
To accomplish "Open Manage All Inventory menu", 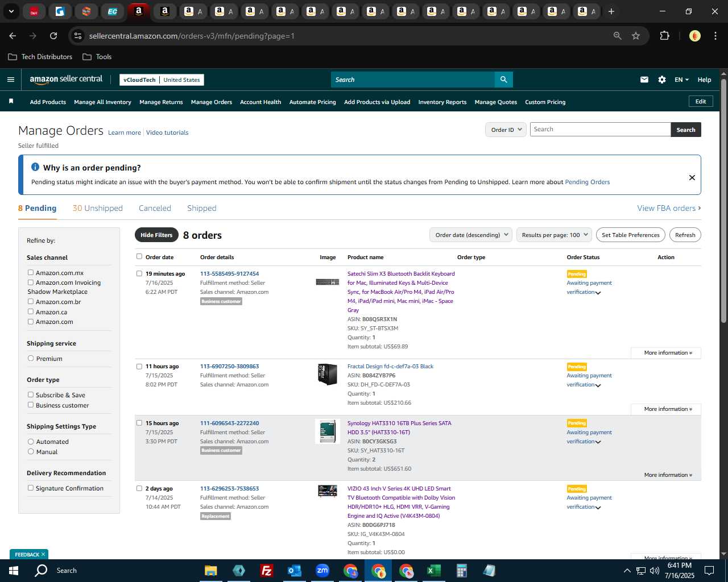I will click(102, 102).
